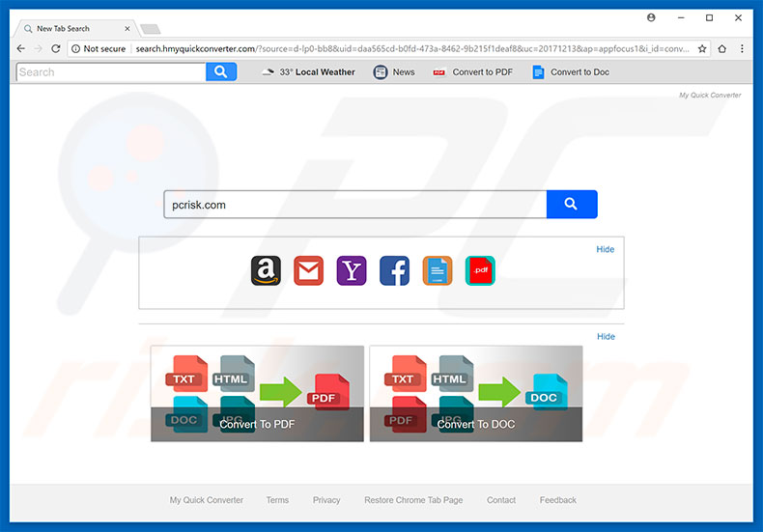
Task: Hide the shortcut icons panel
Action: (605, 249)
